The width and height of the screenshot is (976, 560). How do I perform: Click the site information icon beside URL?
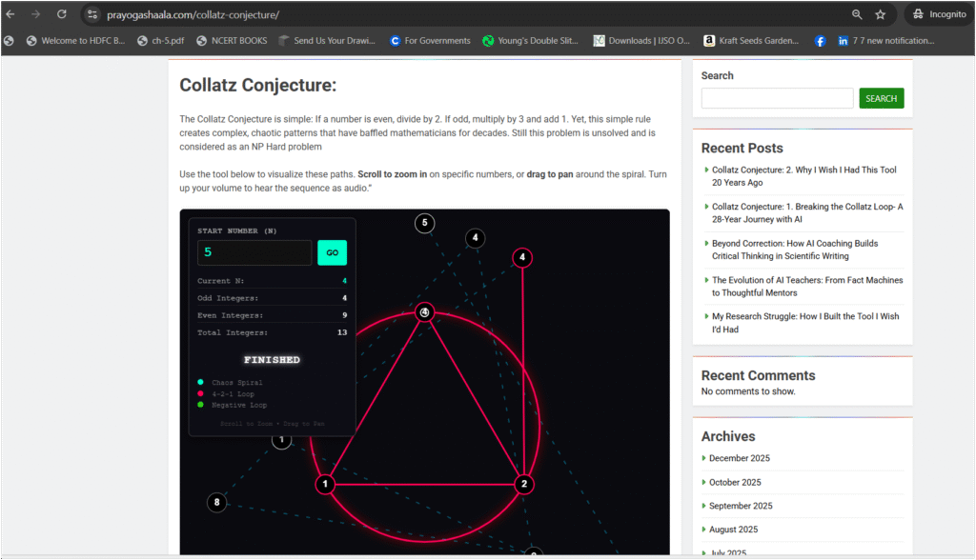click(91, 14)
